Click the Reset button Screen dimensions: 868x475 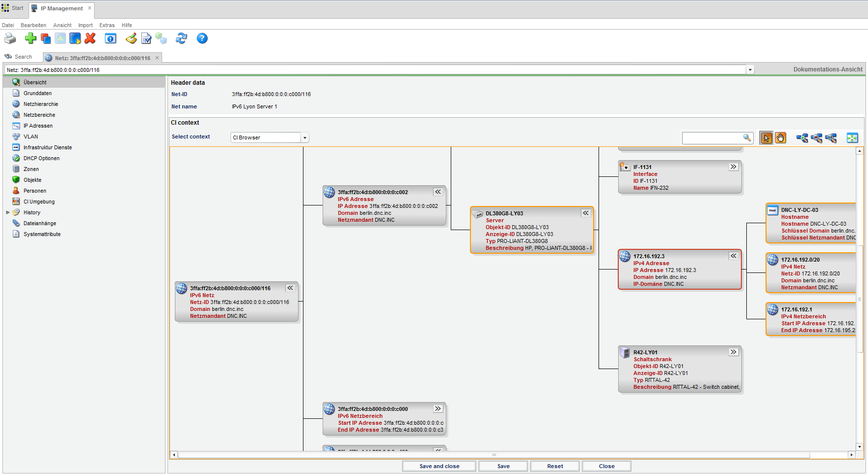pyautogui.click(x=555, y=466)
